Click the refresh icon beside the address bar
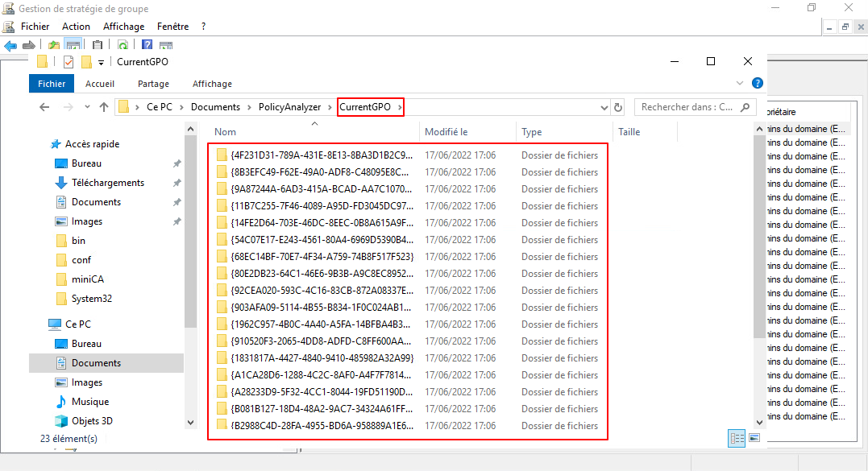Viewport: 868px width, 471px height. tap(618, 107)
